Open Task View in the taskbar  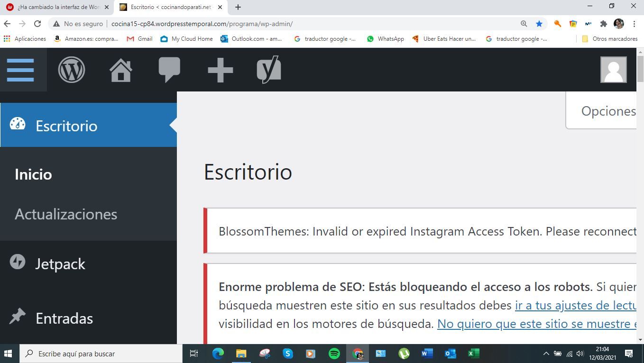(x=193, y=354)
